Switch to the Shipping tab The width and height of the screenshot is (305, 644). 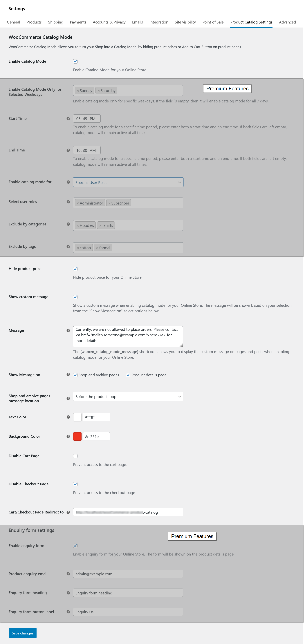[x=55, y=22]
